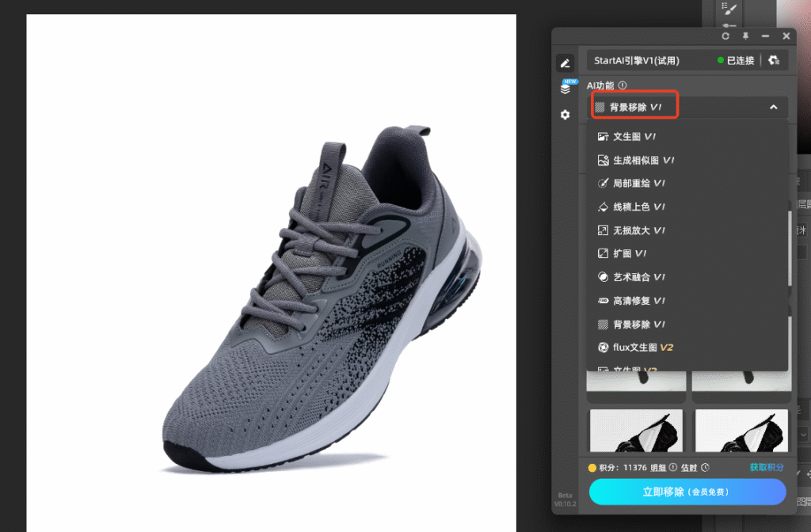Click the refresh icon in plugin header

(x=725, y=36)
